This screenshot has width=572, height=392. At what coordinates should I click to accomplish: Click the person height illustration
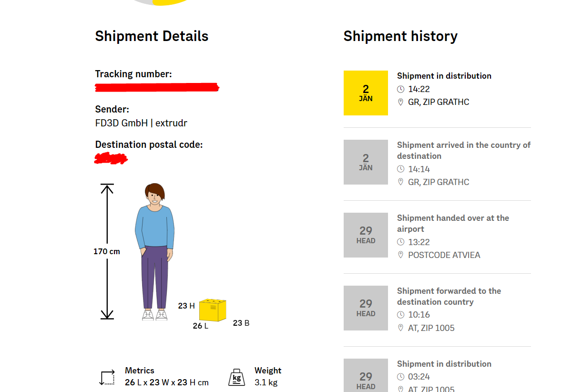coord(154,252)
